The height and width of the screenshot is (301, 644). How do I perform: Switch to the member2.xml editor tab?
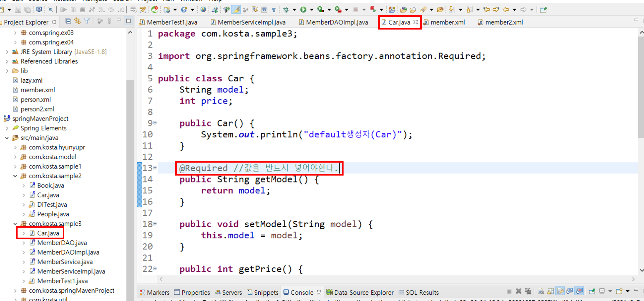click(500, 22)
